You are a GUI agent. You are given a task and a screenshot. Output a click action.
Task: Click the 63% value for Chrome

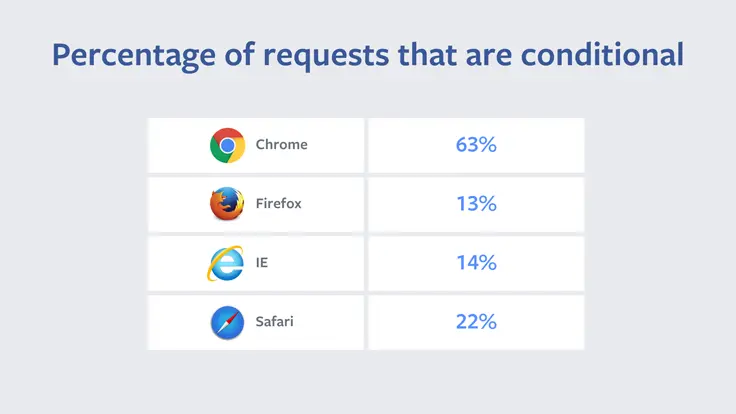click(476, 145)
